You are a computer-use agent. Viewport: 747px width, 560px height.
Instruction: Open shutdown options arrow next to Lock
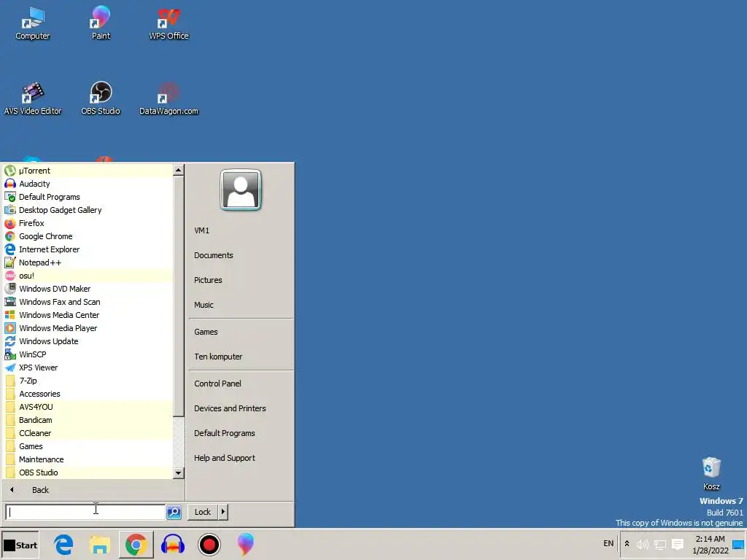(x=223, y=511)
